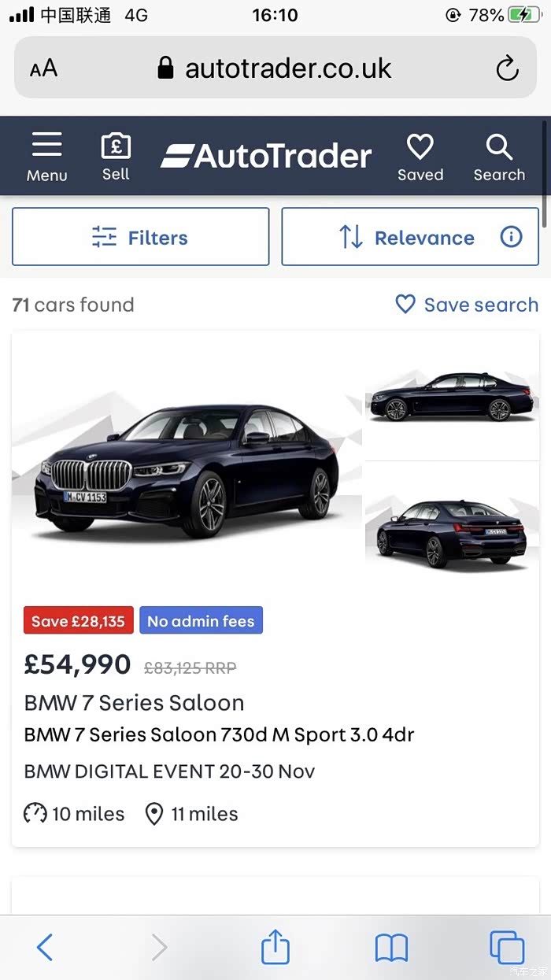The width and height of the screenshot is (551, 980).
Task: Show Safari open tabs icon
Action: coord(506,947)
